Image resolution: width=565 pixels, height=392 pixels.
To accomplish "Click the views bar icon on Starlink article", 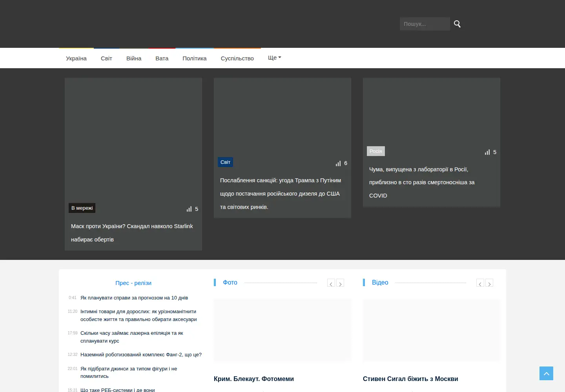I will [189, 209].
